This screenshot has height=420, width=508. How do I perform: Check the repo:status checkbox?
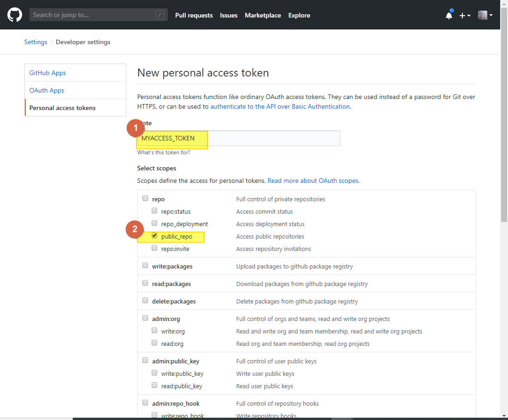pyautogui.click(x=154, y=210)
